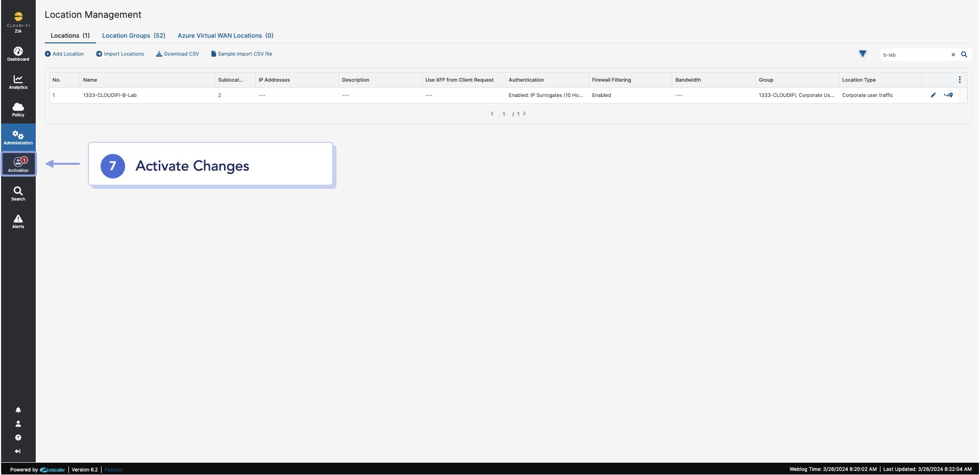980x475 pixels.
Task: Clear the b-lab search text
Action: (x=953, y=55)
